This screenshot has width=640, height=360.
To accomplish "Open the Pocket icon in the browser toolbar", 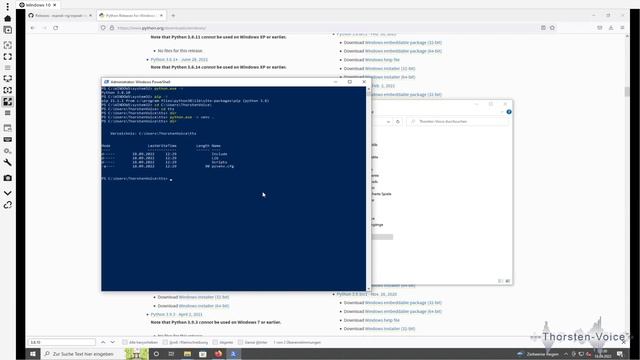I will pyautogui.click(x=600, y=28).
